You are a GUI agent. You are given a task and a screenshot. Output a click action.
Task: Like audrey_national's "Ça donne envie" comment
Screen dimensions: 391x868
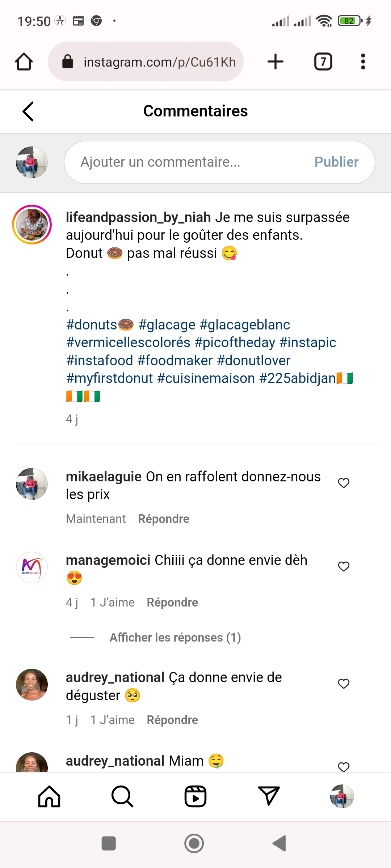344,684
